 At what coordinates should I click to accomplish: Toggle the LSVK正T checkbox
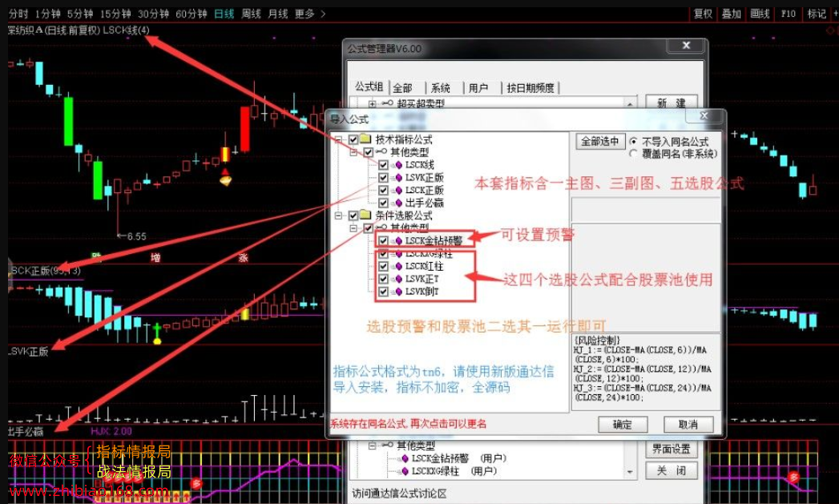(383, 280)
